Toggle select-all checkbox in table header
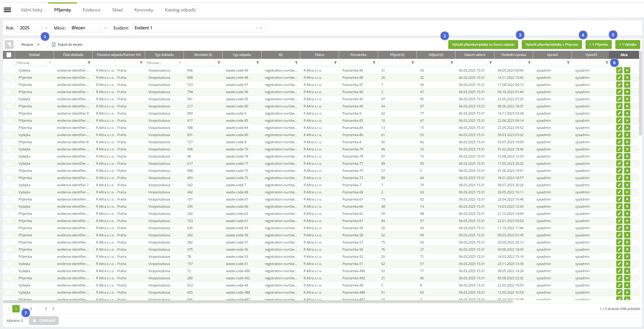This screenshot has height=329, width=644. click(x=9, y=55)
